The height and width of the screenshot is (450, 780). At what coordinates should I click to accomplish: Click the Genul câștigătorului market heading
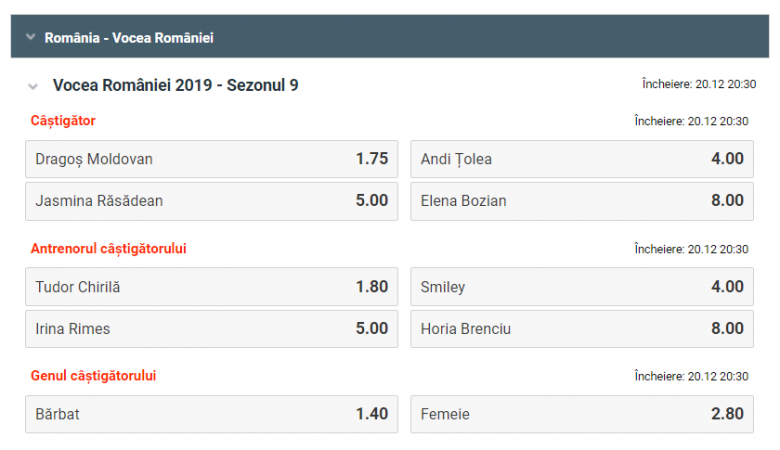pos(94,376)
